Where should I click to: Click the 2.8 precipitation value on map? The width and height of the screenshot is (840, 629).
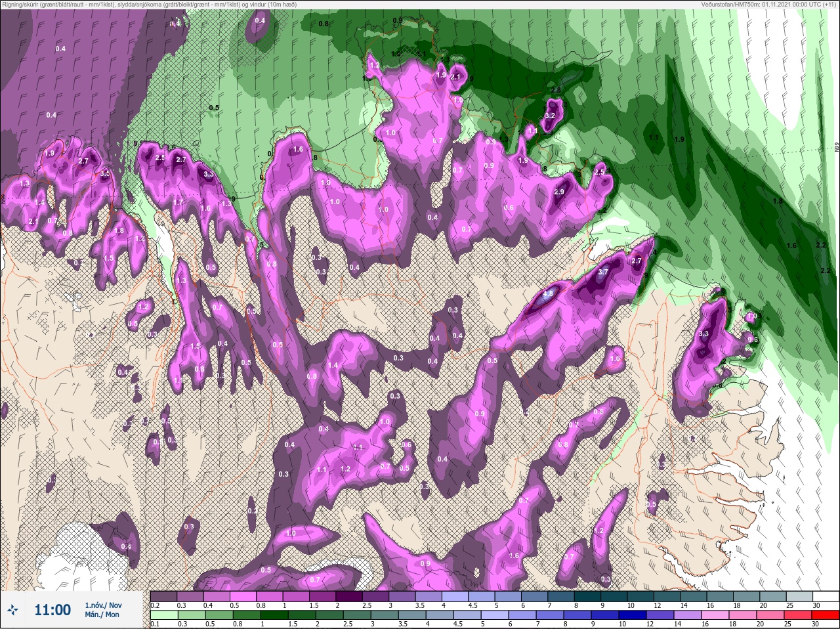coord(556,90)
